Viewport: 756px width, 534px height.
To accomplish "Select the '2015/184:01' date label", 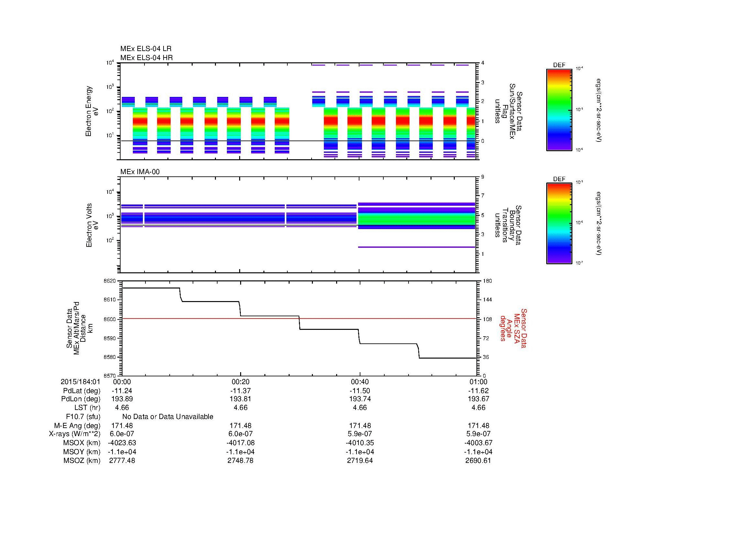I will (x=80, y=382).
